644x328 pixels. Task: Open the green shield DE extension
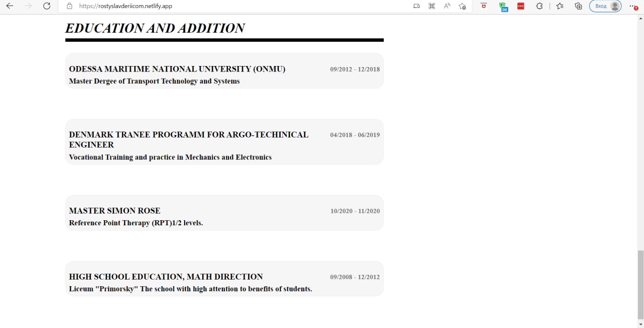[503, 7]
